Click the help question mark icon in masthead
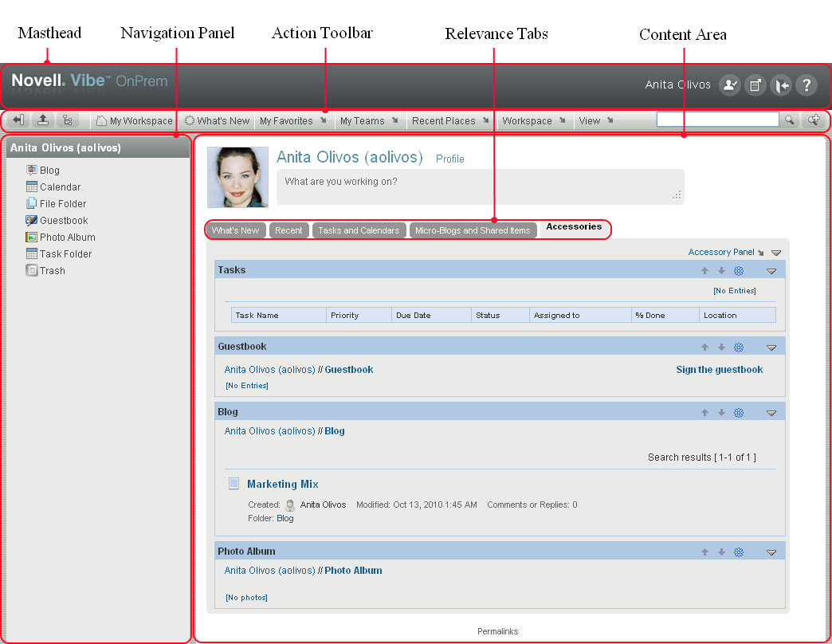The image size is (832, 644). [806, 86]
